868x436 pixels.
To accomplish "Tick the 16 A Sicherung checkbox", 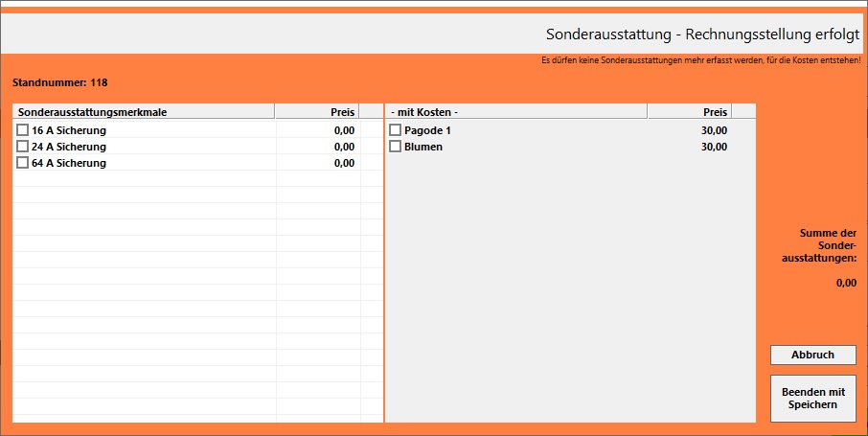I will point(23,130).
